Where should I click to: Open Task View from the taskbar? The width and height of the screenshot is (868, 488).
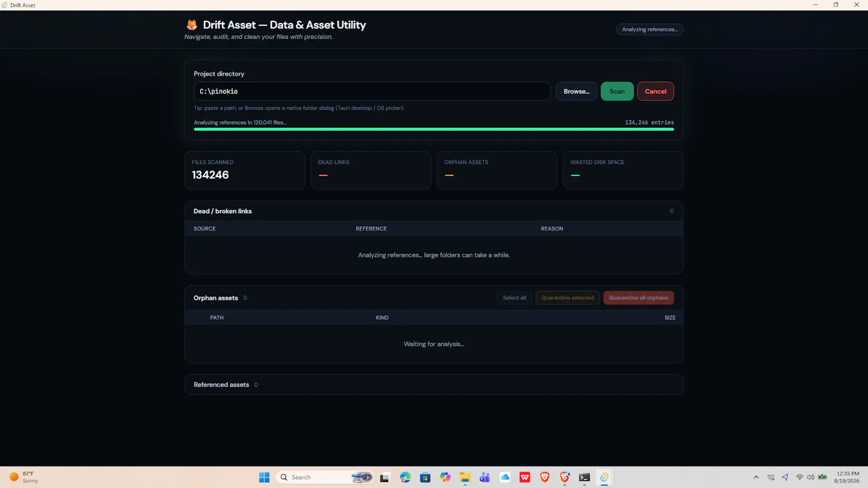click(385, 477)
